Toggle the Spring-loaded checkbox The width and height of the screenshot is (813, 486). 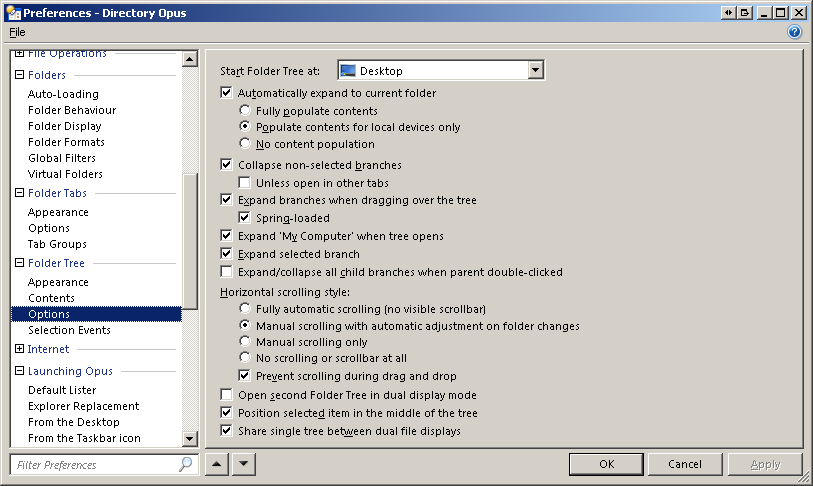click(244, 218)
